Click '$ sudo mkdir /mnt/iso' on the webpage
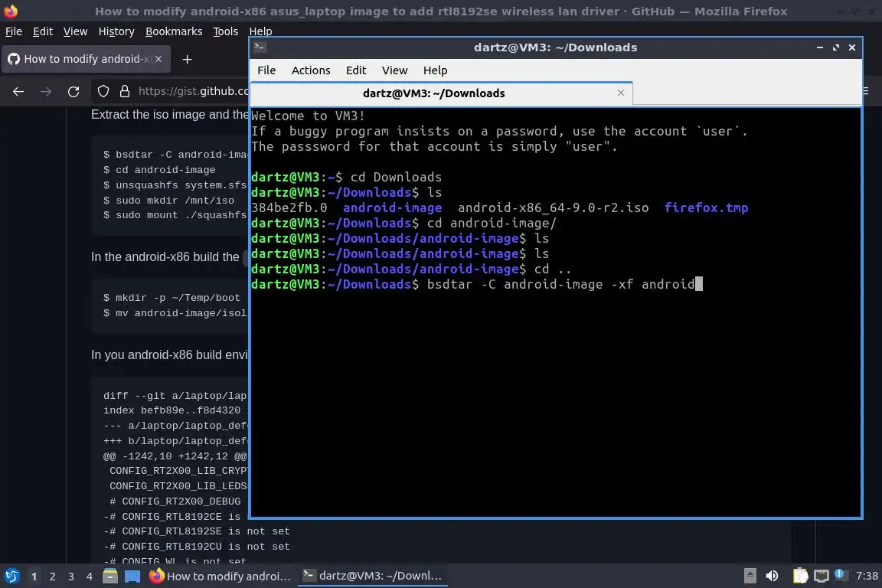 [x=168, y=201]
